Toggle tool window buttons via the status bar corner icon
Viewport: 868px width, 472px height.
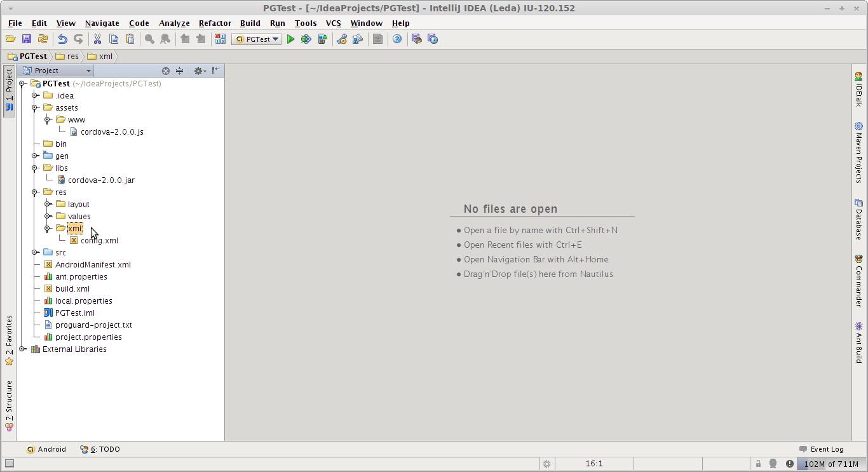pyautogui.click(x=9, y=464)
